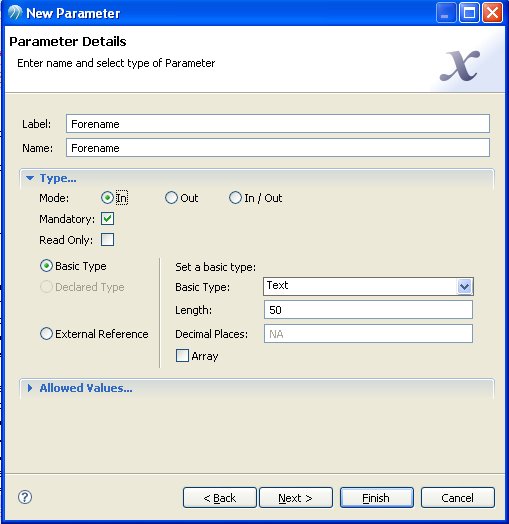This screenshot has width=509, height=524.
Task: Select the External Reference radio option
Action: 46,334
